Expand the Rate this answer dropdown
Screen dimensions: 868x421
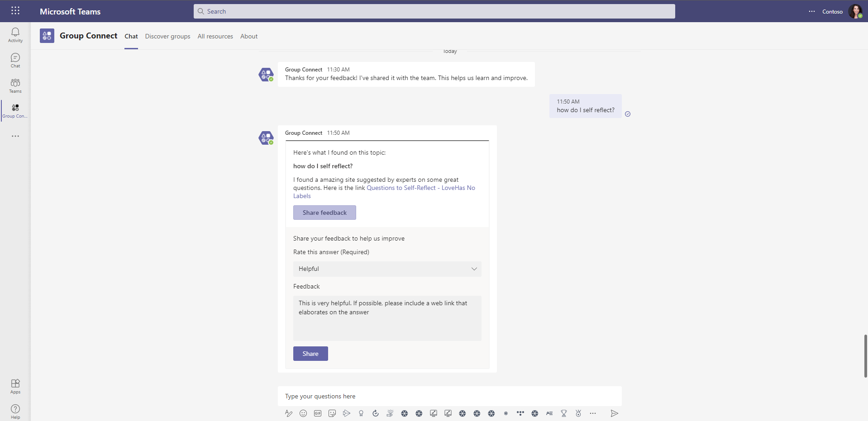pos(387,269)
